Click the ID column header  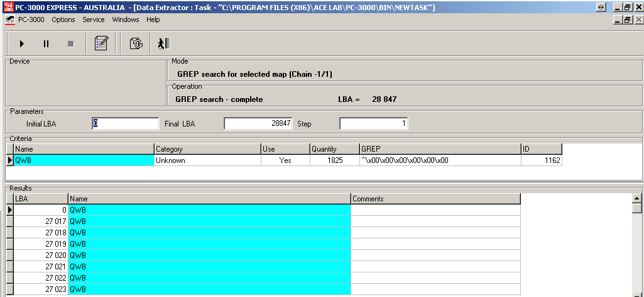coord(542,149)
